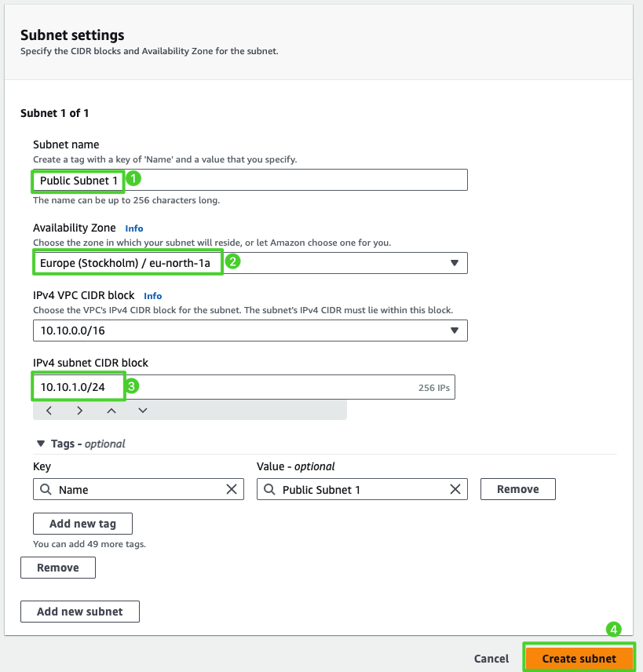Click the down chevron under CIDR block

point(142,410)
